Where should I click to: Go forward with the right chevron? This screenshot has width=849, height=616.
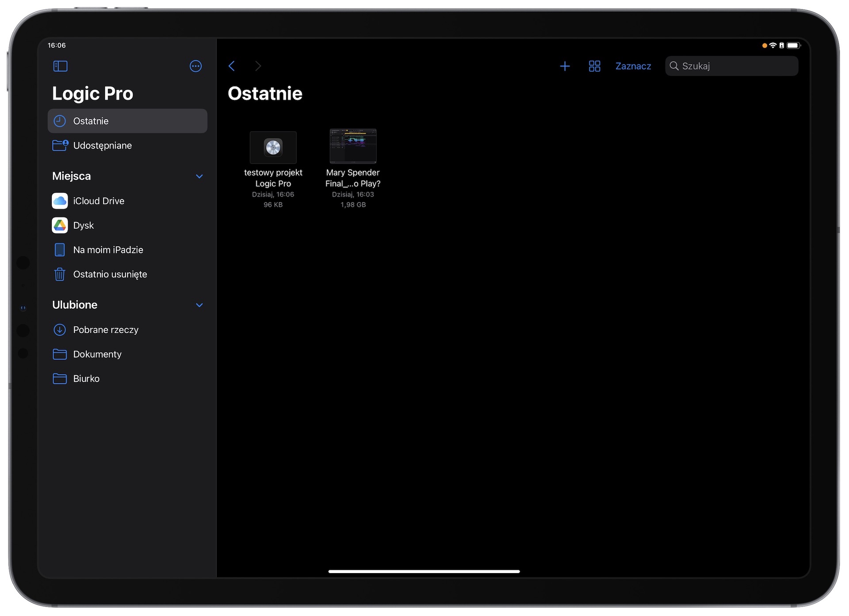pos(258,66)
